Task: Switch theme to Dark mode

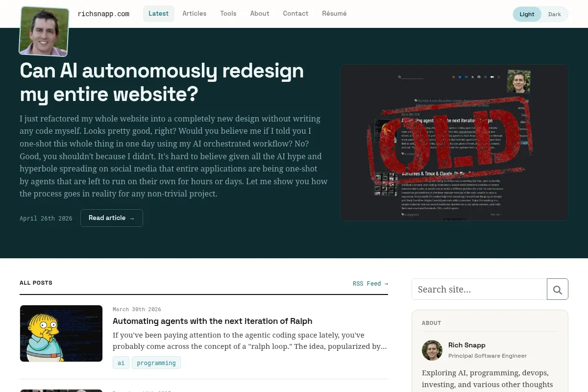Action: point(555,14)
